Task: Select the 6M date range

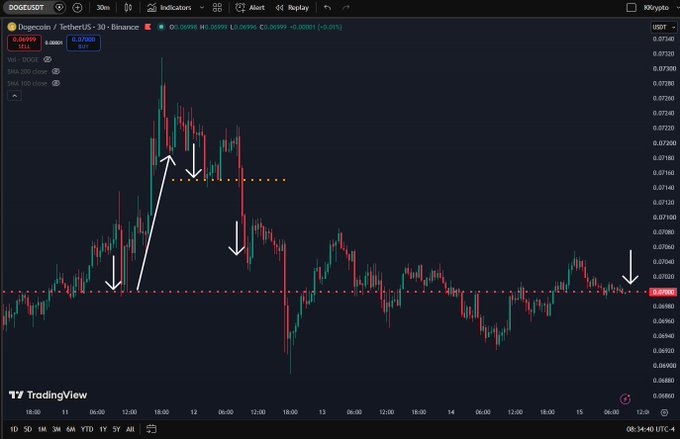Action: click(x=71, y=429)
